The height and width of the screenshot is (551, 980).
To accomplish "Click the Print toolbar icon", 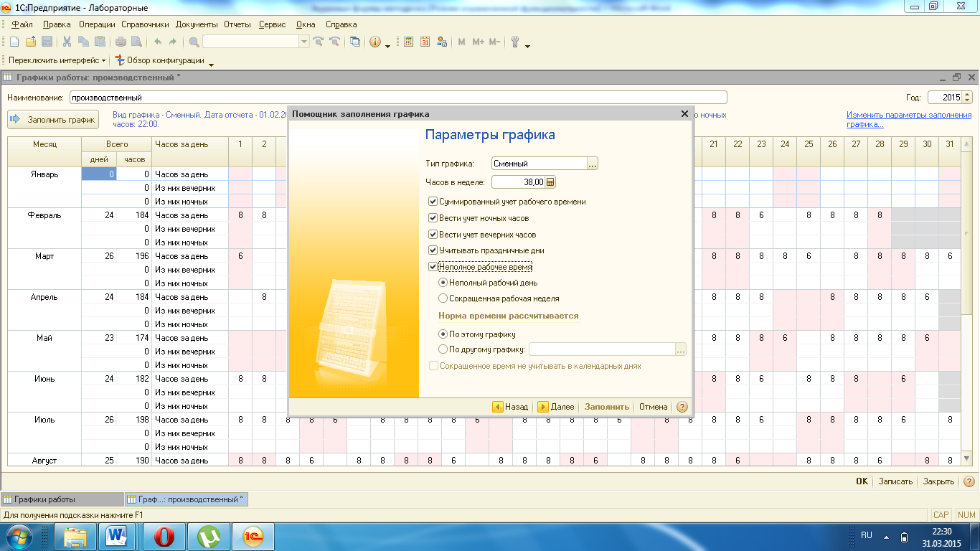I will (x=121, y=42).
